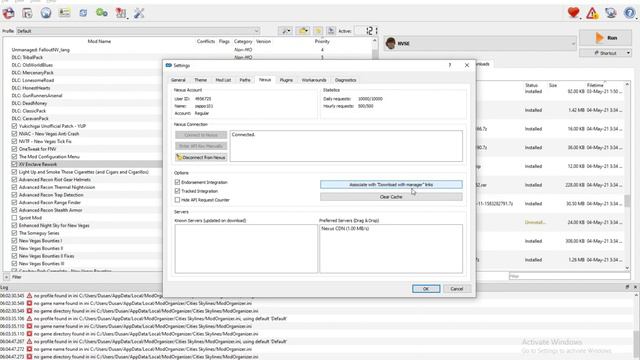Click the float icon on Log panel

coord(627,287)
